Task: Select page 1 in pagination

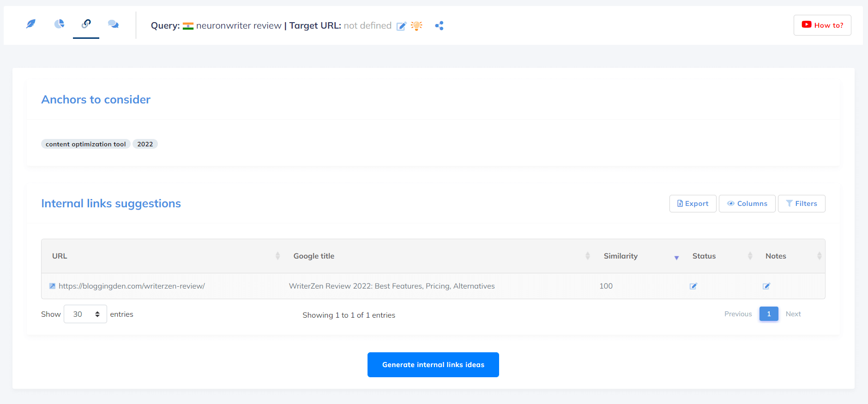Action: click(x=769, y=314)
